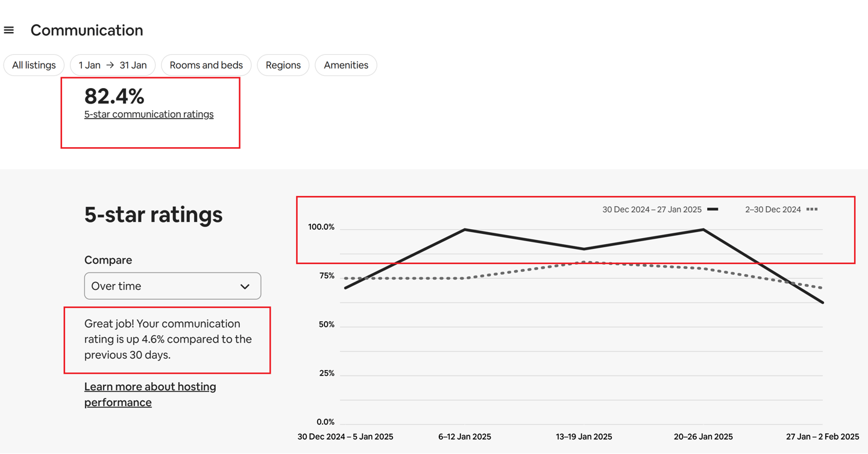Click the 6–12 Jan 2025 axis label
Image resolution: width=868 pixels, height=454 pixels.
[465, 437]
